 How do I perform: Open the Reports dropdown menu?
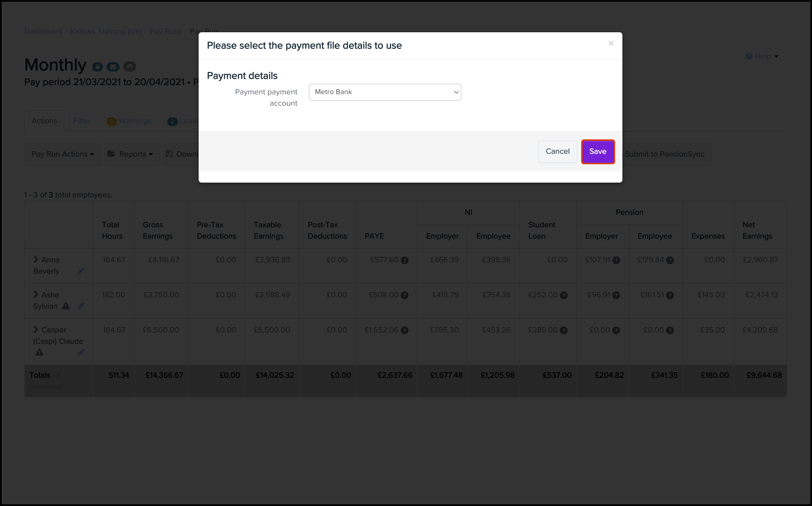click(x=132, y=154)
